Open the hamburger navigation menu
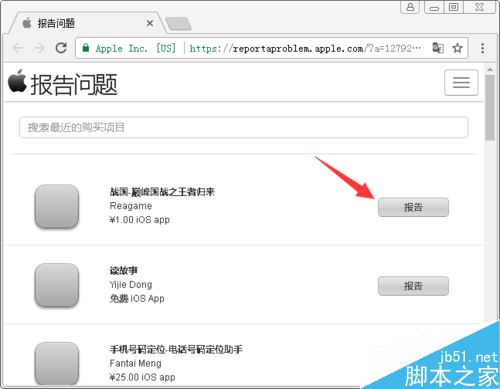 461,82
